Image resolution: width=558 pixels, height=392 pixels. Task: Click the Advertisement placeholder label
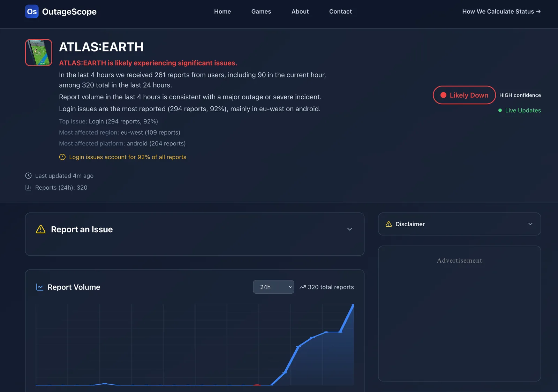(459, 261)
